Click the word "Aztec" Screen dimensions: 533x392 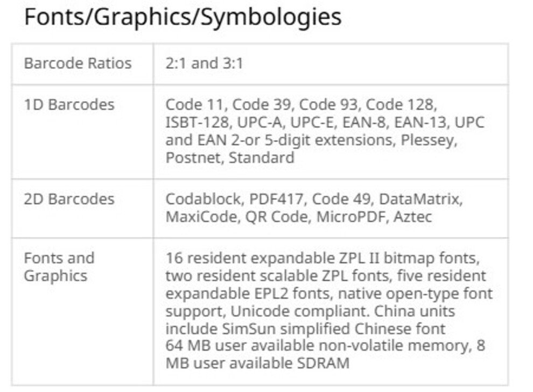(x=412, y=217)
